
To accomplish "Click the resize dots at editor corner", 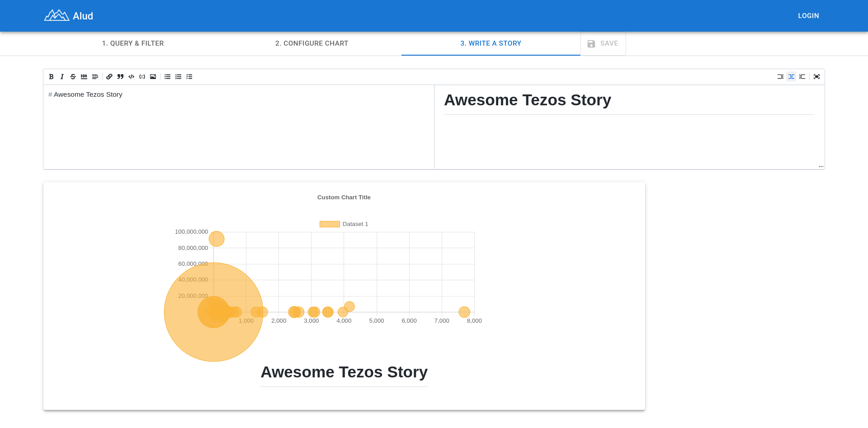I will click(821, 166).
